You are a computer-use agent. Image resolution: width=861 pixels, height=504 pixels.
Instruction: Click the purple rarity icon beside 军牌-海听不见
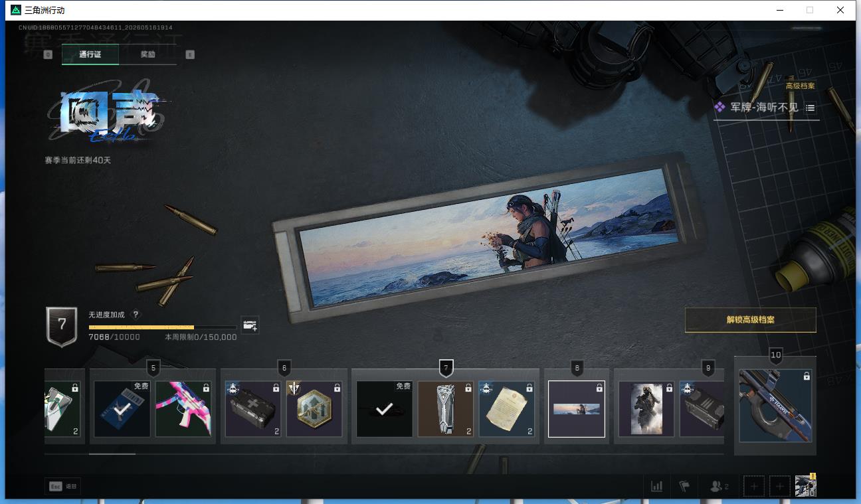(x=719, y=108)
